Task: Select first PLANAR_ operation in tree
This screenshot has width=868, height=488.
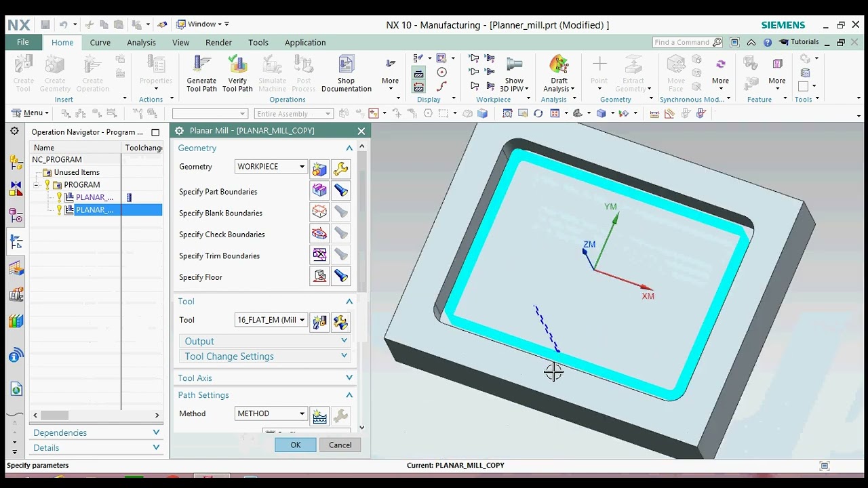Action: coord(94,197)
